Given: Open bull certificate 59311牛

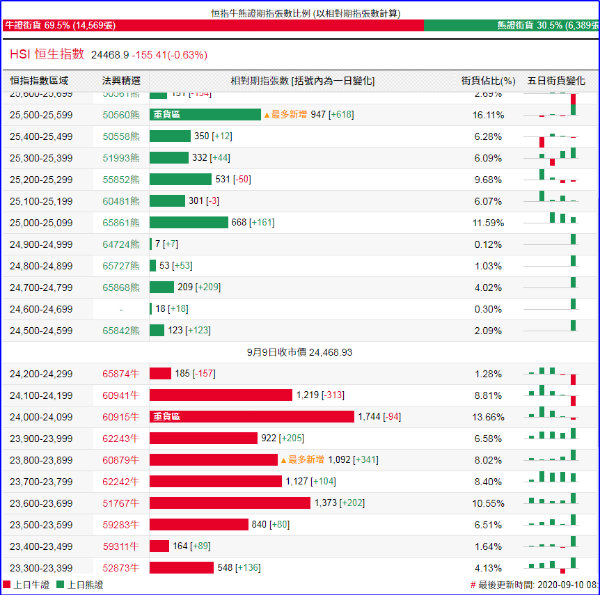Looking at the screenshot, I should [x=121, y=546].
